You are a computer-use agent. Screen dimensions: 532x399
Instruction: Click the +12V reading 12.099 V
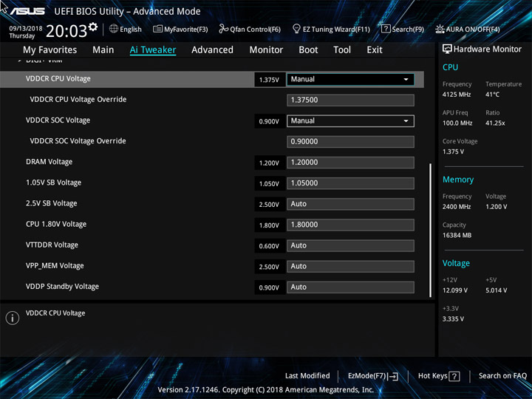pyautogui.click(x=454, y=290)
